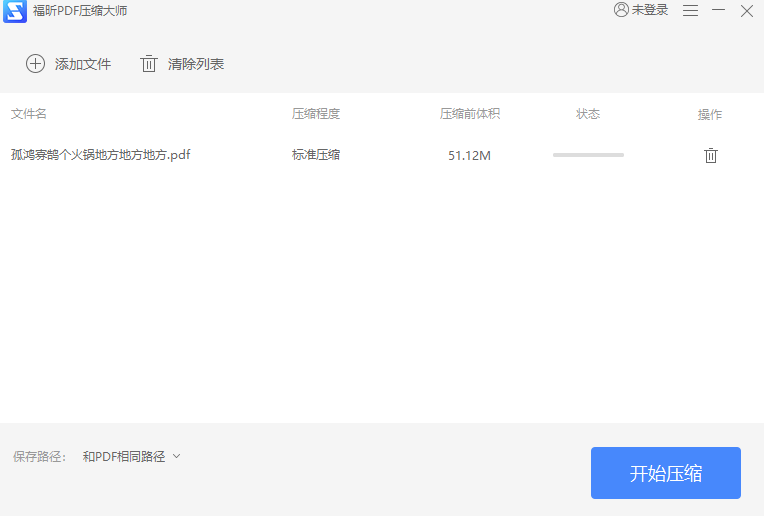The height and width of the screenshot is (516, 764).
Task: Click the trash icon beside 清除列表
Action: tap(149, 64)
